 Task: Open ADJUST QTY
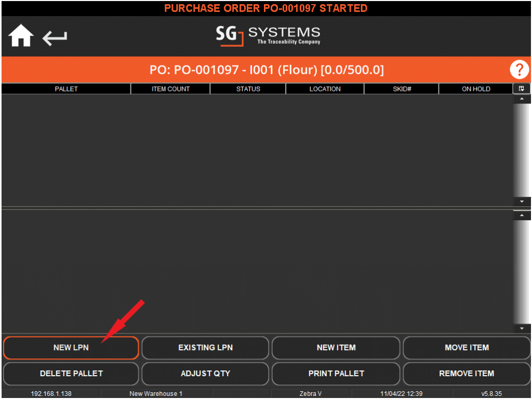[205, 374]
